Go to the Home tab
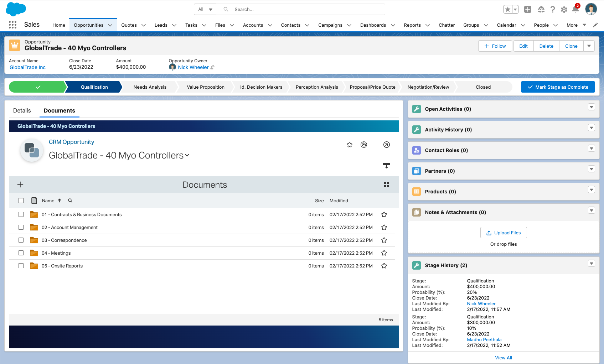Viewport: 604px width, 364px height. pyautogui.click(x=59, y=25)
